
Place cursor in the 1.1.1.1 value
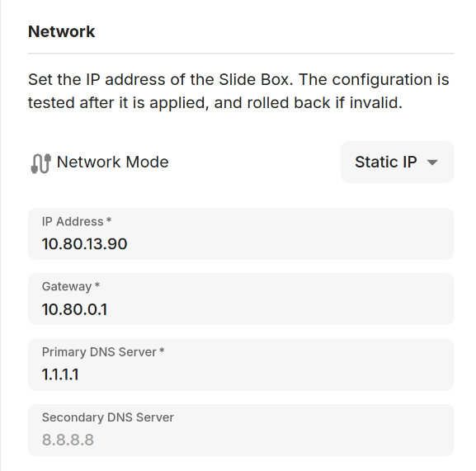pos(60,374)
